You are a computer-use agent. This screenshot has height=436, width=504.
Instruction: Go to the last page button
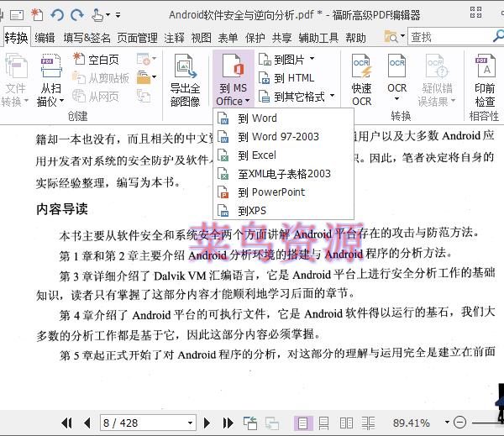pyautogui.click(x=228, y=423)
